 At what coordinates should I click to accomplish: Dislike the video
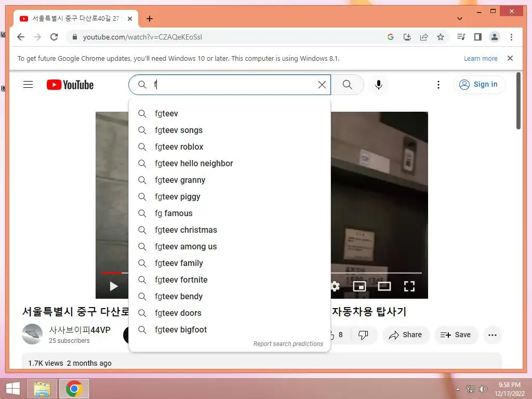coord(363,335)
